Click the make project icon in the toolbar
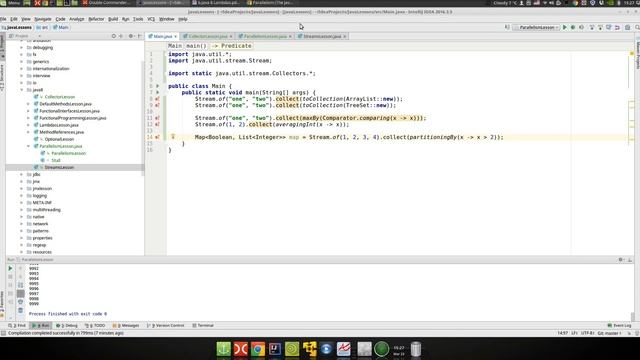Image resolution: width=640 pixels, height=360 pixels. [507, 27]
